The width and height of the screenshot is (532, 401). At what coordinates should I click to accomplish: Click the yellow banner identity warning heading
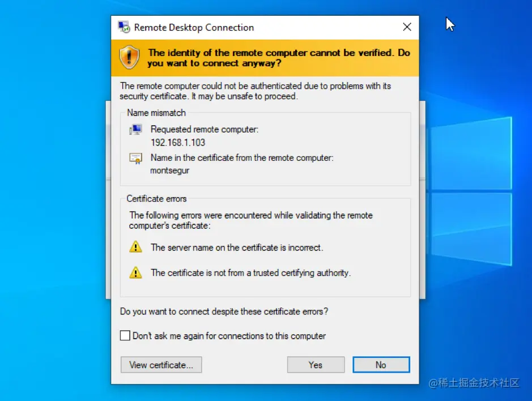(279, 58)
